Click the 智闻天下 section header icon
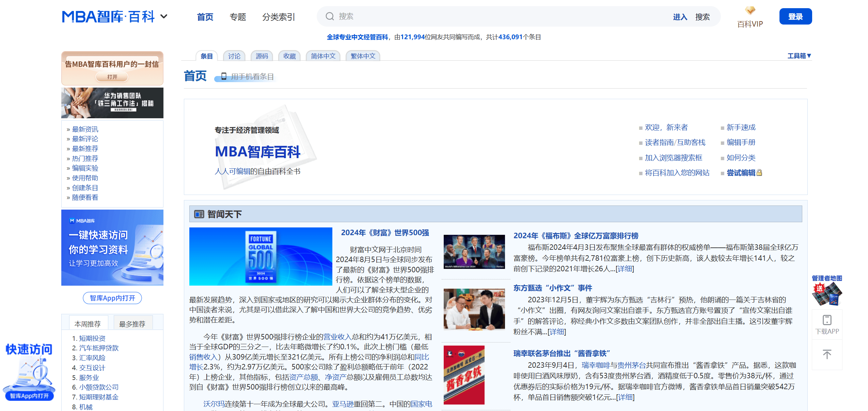 click(x=199, y=214)
